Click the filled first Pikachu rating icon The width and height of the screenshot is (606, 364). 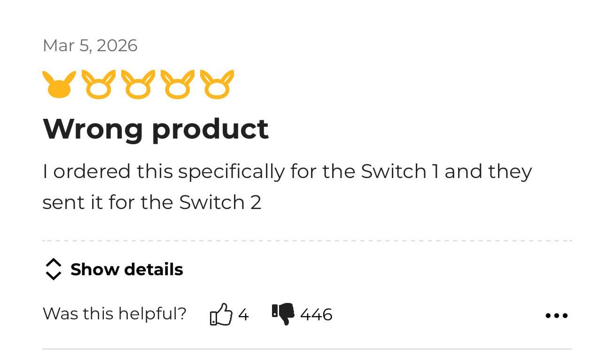[x=59, y=85]
